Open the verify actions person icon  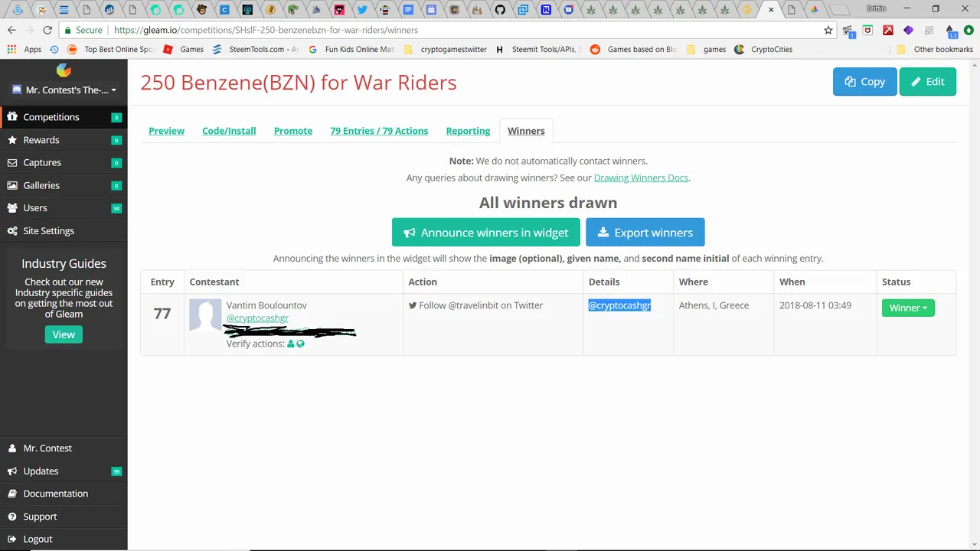pos(291,344)
